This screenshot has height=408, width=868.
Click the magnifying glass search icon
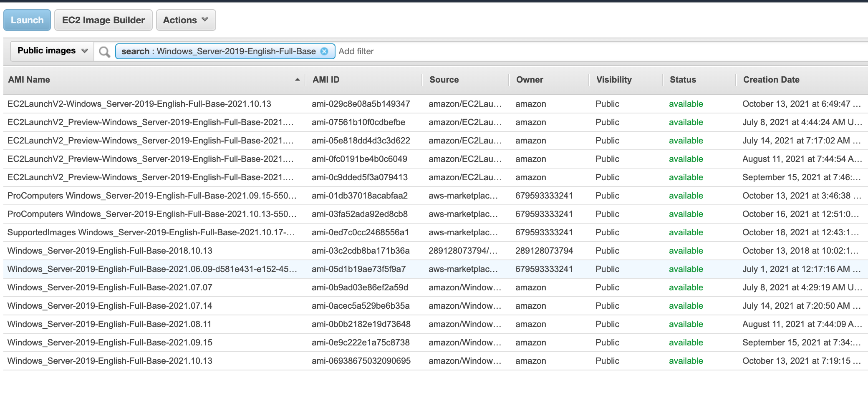click(x=105, y=52)
